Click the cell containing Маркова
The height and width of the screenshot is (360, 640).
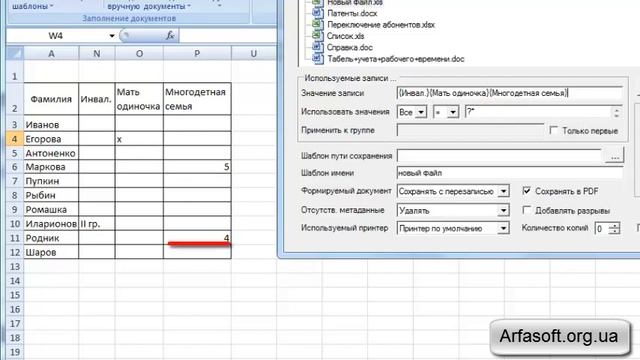point(51,167)
